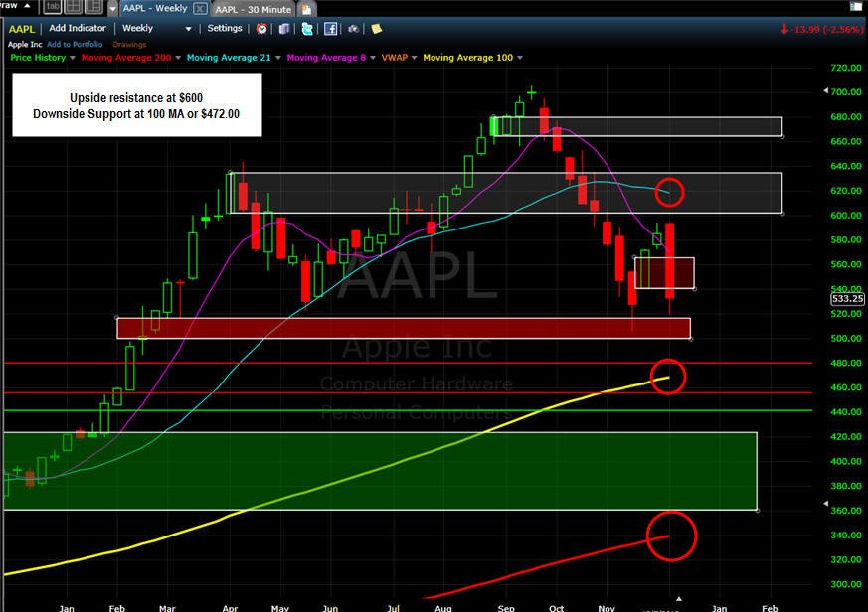
Task: Expand the VWAP indicator dropdown arrow
Action: 414,58
